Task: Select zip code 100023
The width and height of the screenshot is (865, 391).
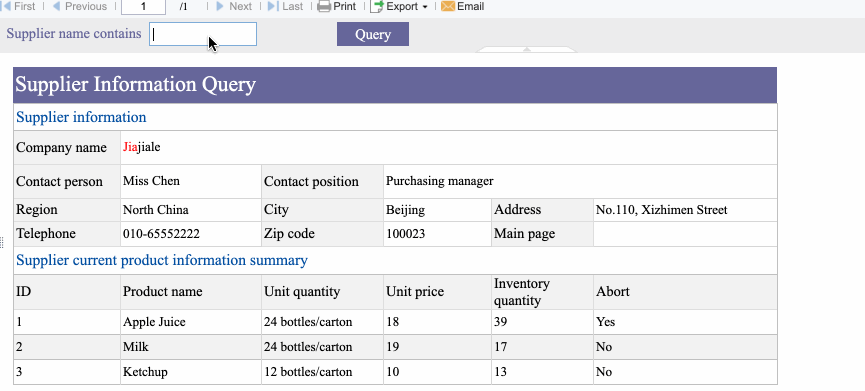Action: 405,234
